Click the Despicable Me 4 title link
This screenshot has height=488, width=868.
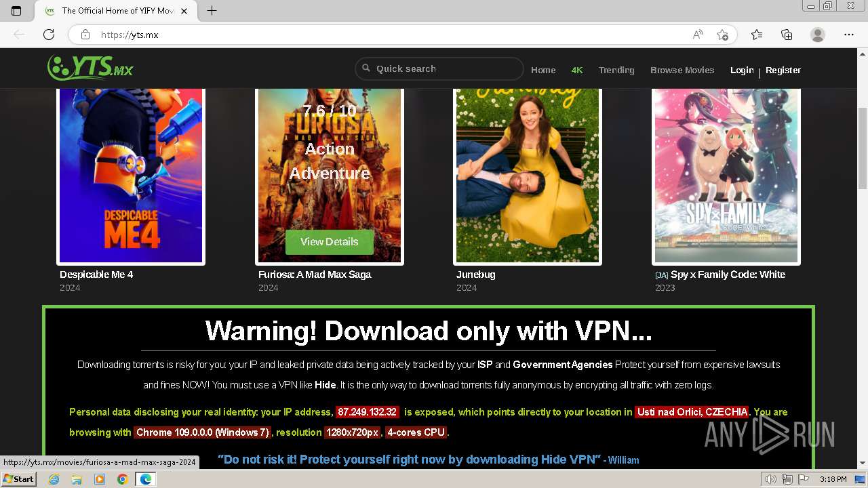click(x=96, y=274)
